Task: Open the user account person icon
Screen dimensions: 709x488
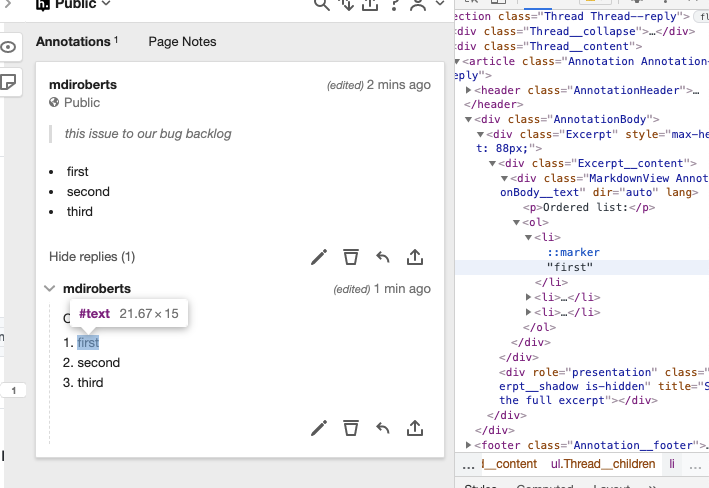Action: [x=418, y=4]
